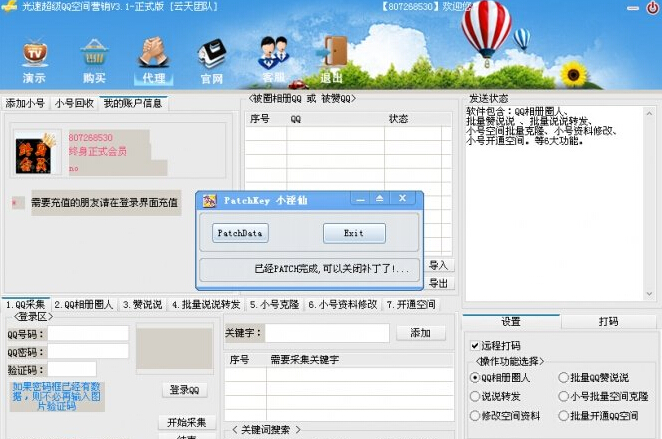Open the 5.小号克隆 tab
Image resolution: width=662 pixels, height=439 pixels.
pos(274,304)
